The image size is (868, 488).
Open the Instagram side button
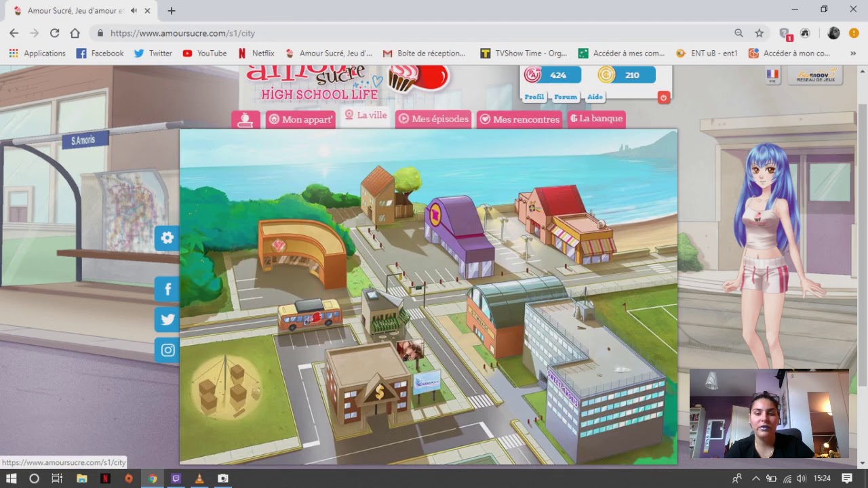click(x=167, y=350)
